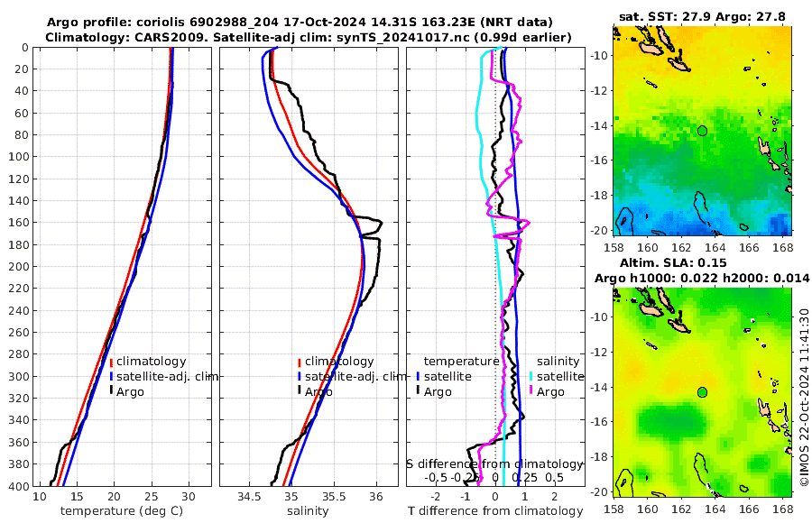Click the magenta Argo salinity swatch in difference panel
Viewport: 812px width, 523px height.
[531, 390]
